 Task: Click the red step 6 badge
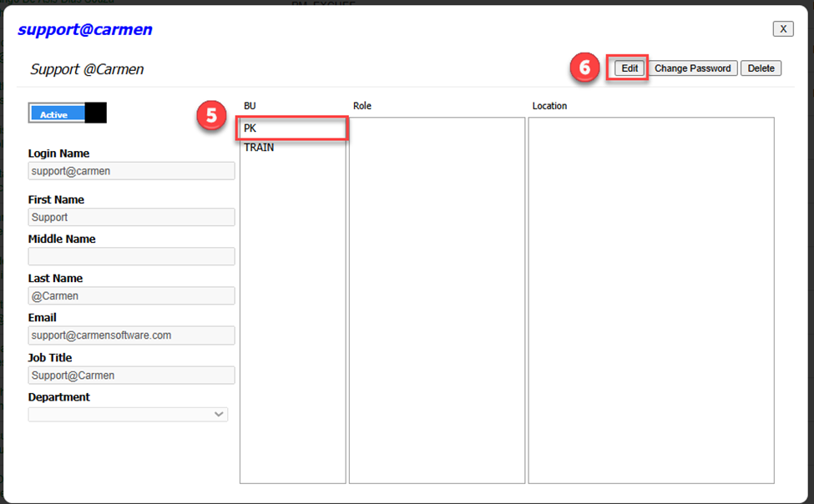pos(584,68)
